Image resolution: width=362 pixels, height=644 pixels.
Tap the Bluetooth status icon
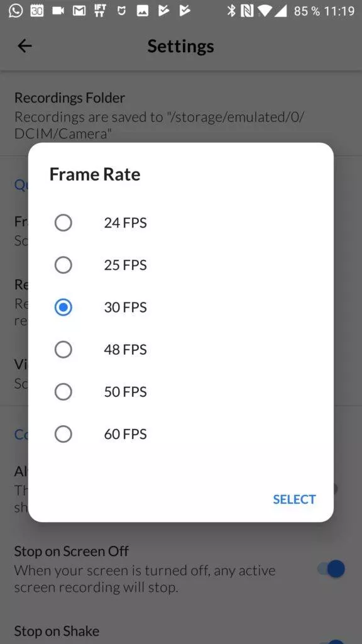(x=231, y=11)
